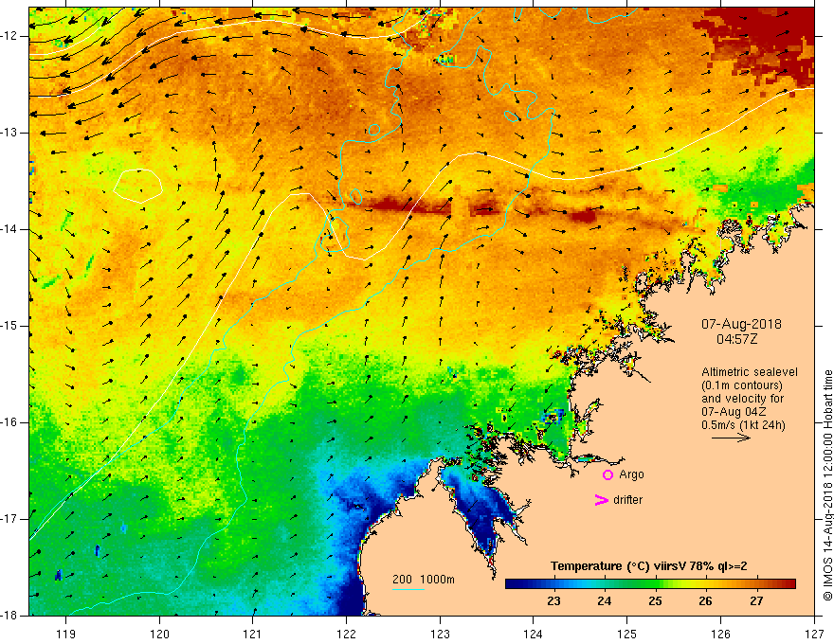Click the '07-Aug 04Z' caption line
This screenshot has width=834, height=644.
(x=733, y=412)
